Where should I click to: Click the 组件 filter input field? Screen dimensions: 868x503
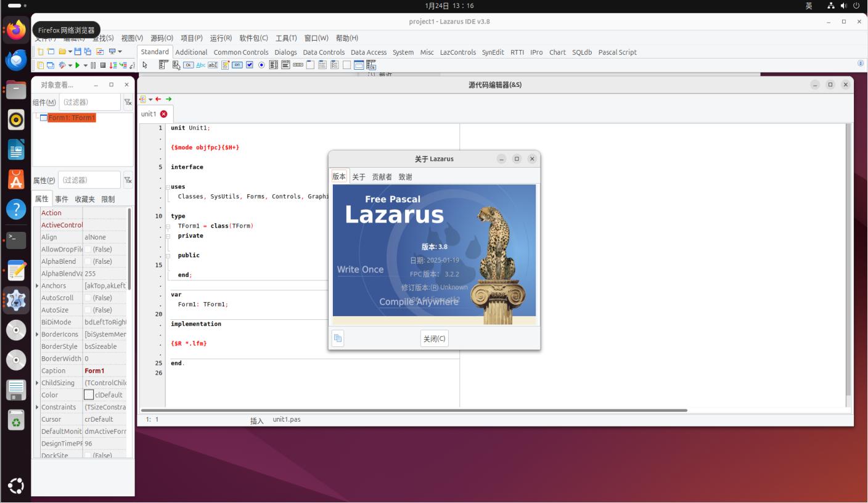(x=90, y=102)
